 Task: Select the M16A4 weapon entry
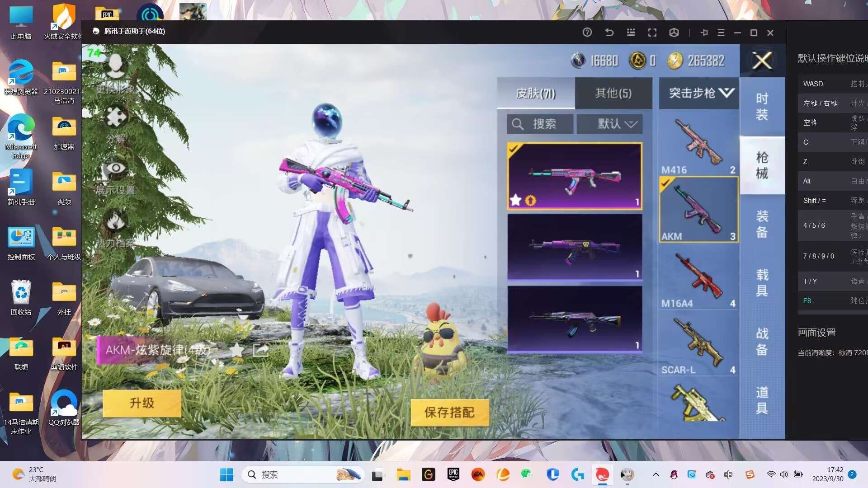[698, 277]
